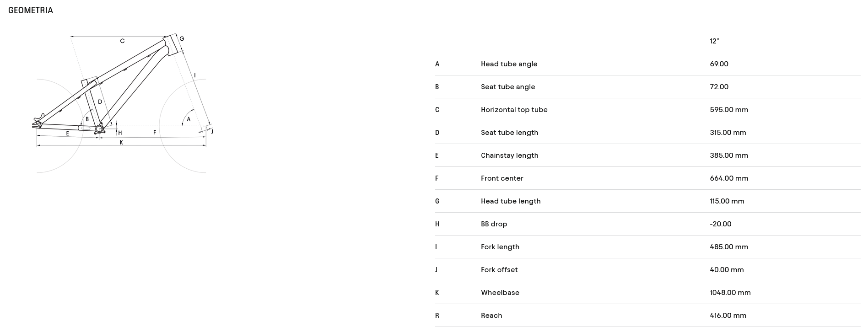Select the Seat tube angle value 72.00
Viewport: 868px width, 332px height.
719,87
